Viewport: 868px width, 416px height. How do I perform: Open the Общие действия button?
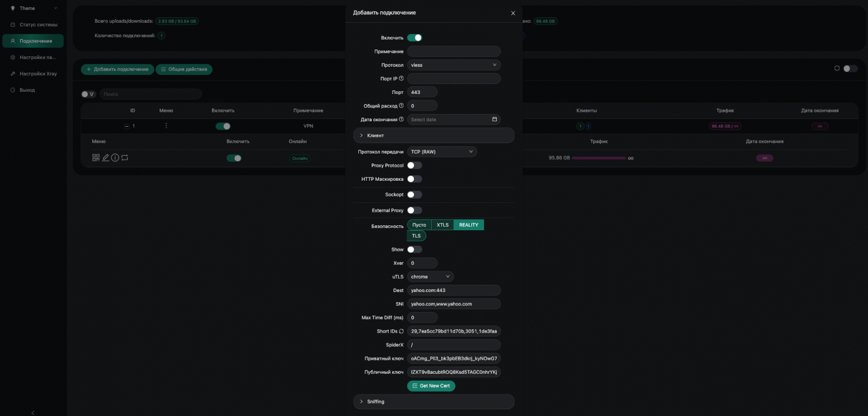click(184, 70)
